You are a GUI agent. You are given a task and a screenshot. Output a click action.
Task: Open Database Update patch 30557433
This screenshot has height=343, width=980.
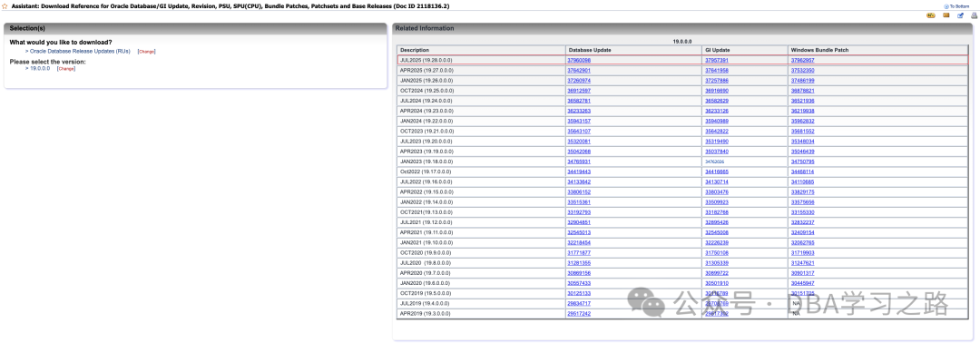point(579,282)
